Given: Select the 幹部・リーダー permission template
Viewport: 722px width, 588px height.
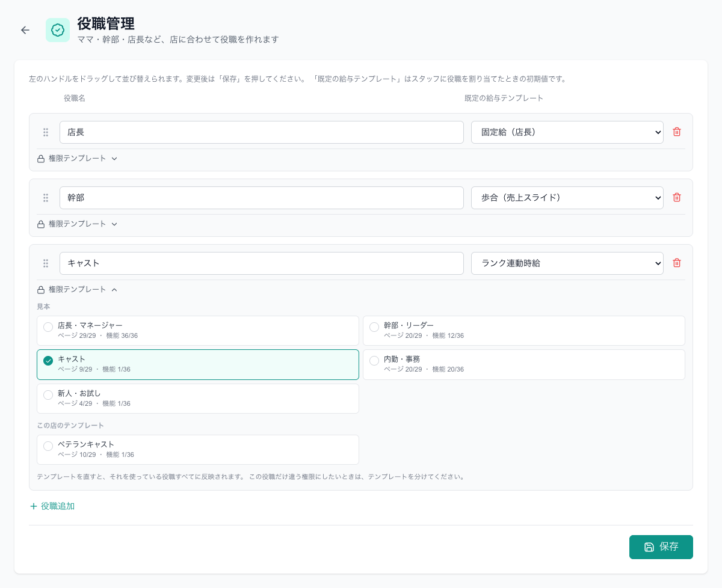Looking at the screenshot, I should point(524,331).
